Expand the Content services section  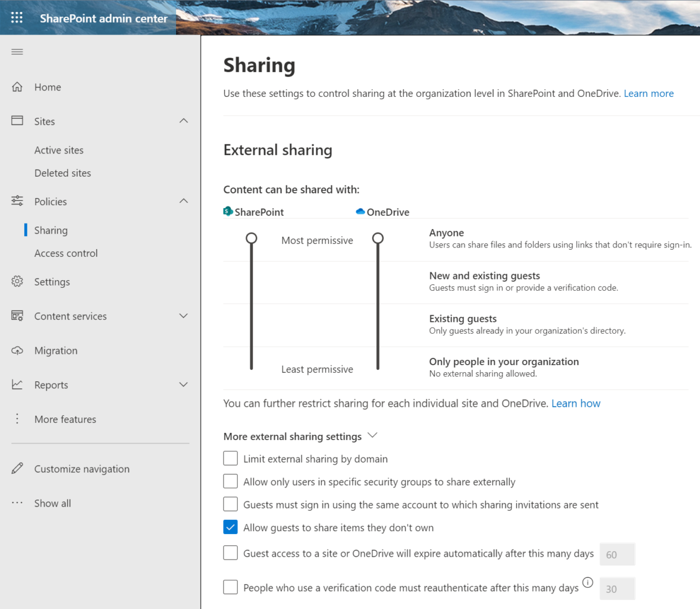pos(184,316)
